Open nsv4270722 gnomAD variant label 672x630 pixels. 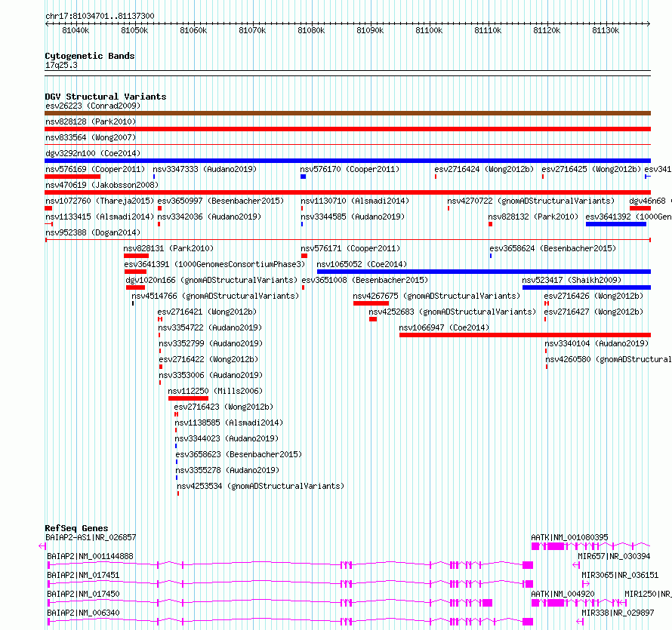click(531, 201)
